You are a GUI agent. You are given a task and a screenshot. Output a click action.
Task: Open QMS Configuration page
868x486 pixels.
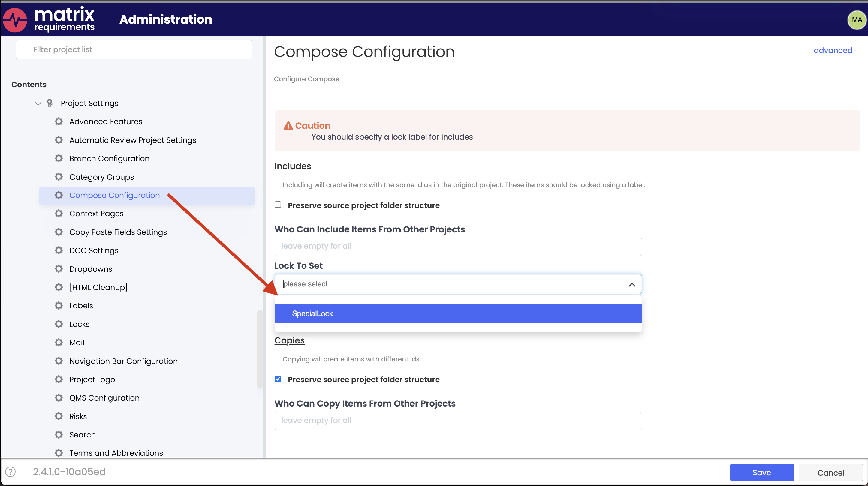pyautogui.click(x=104, y=398)
